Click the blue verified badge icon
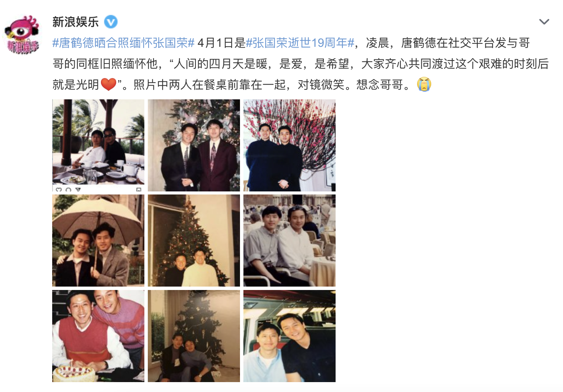This screenshot has width=563, height=392. 111,22
